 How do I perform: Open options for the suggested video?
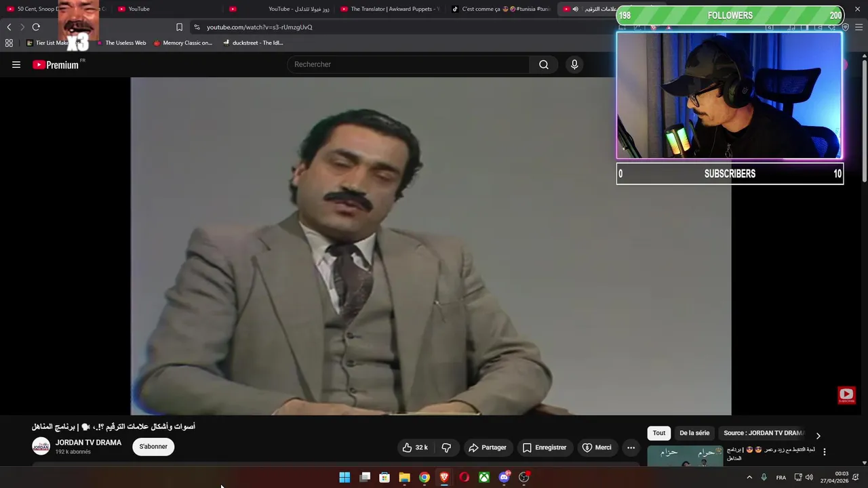click(x=825, y=452)
